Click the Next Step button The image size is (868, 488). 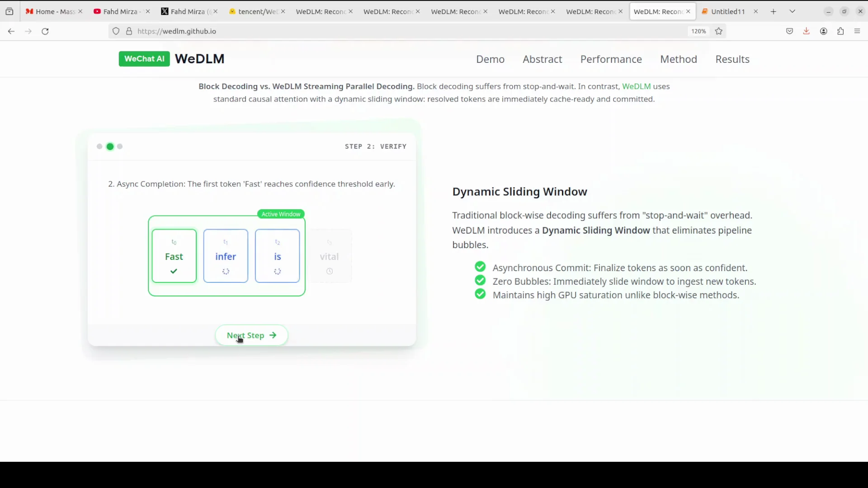click(251, 335)
